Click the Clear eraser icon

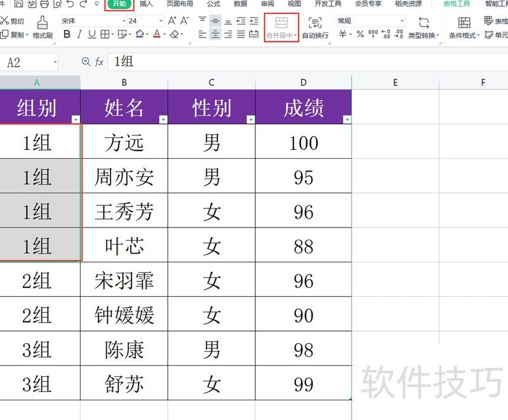175,34
